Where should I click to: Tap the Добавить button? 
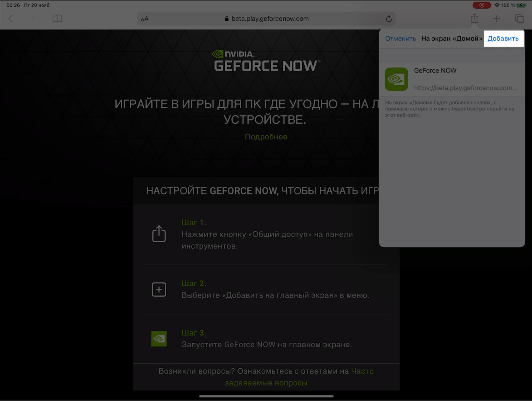[x=503, y=39]
